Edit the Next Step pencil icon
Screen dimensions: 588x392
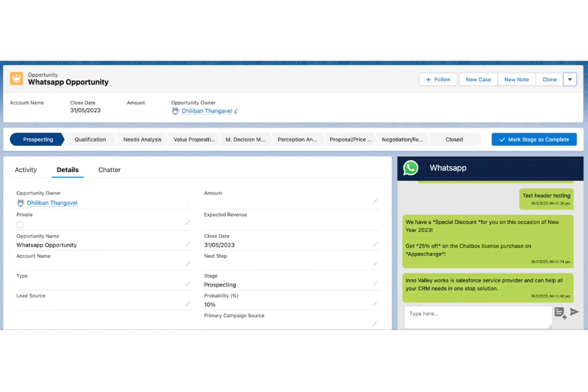click(375, 264)
